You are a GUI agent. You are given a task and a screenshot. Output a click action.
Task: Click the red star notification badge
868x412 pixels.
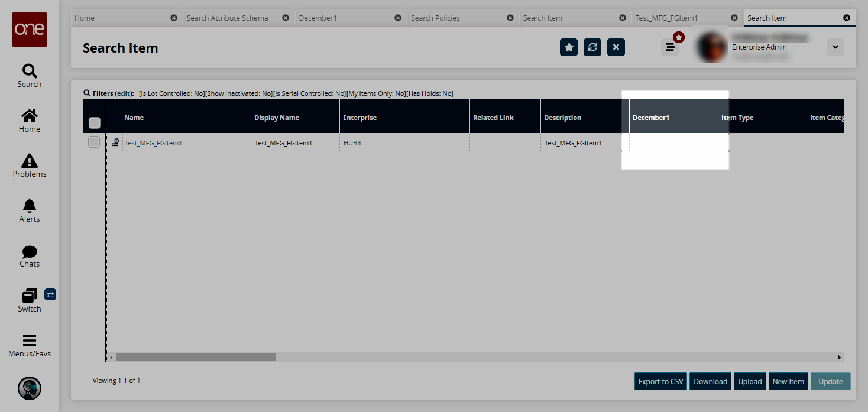click(679, 37)
